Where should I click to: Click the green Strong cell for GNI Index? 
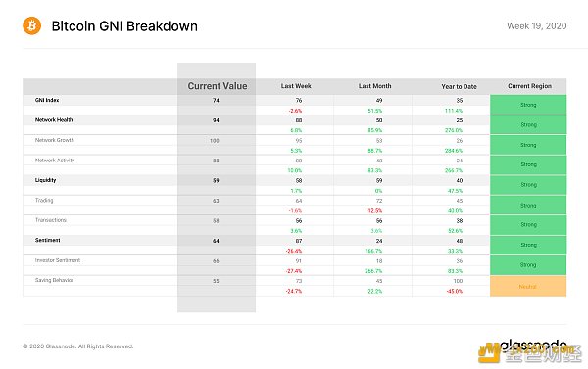528,105
